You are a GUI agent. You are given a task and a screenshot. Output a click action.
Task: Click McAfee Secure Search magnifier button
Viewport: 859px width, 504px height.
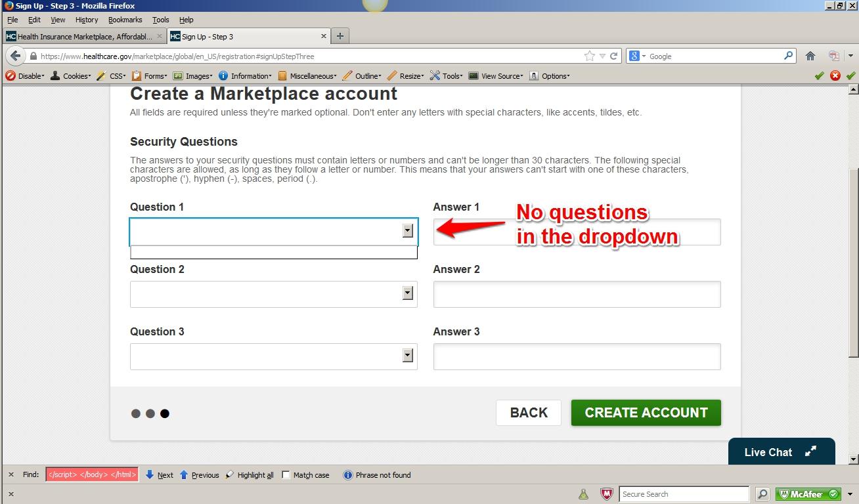coord(762,494)
